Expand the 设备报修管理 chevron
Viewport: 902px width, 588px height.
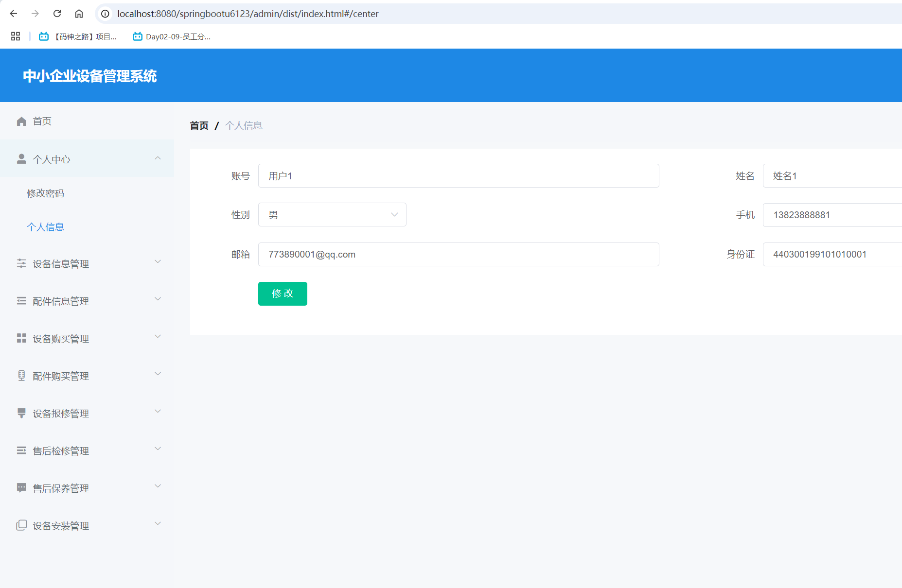tap(158, 411)
